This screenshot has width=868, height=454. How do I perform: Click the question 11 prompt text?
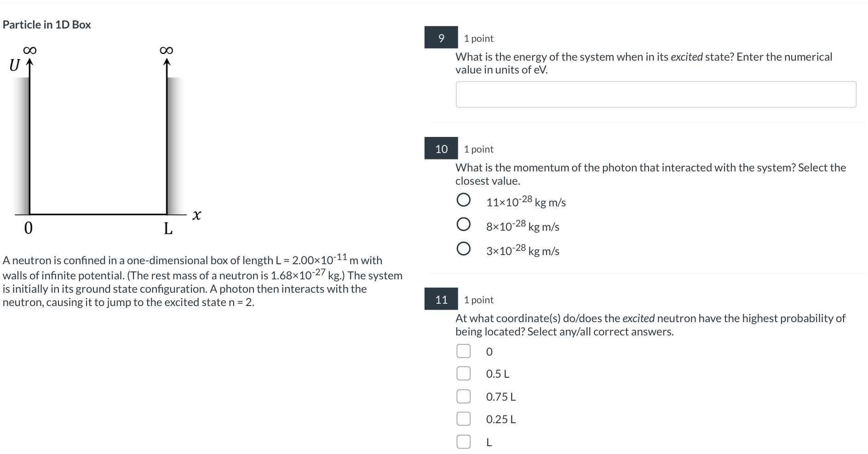pyautogui.click(x=650, y=325)
